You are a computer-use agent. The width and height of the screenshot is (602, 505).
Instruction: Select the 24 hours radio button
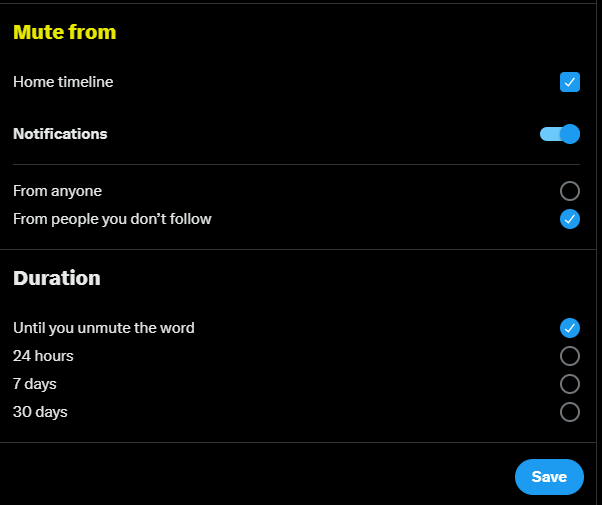(570, 356)
